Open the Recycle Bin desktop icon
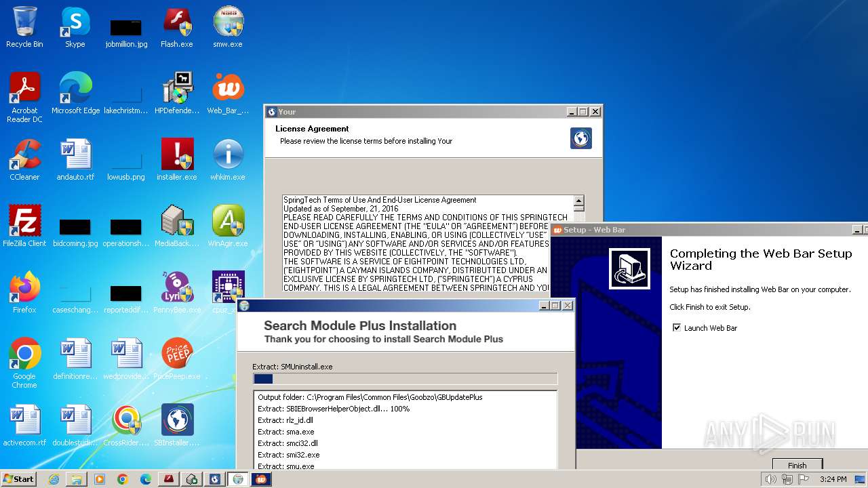The height and width of the screenshot is (488, 868). (24, 28)
